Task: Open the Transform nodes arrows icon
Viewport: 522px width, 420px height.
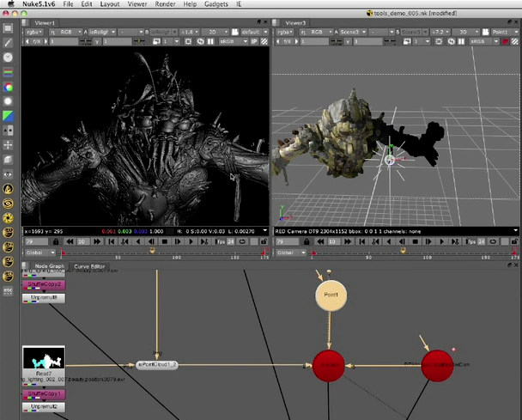Action: pos(8,145)
